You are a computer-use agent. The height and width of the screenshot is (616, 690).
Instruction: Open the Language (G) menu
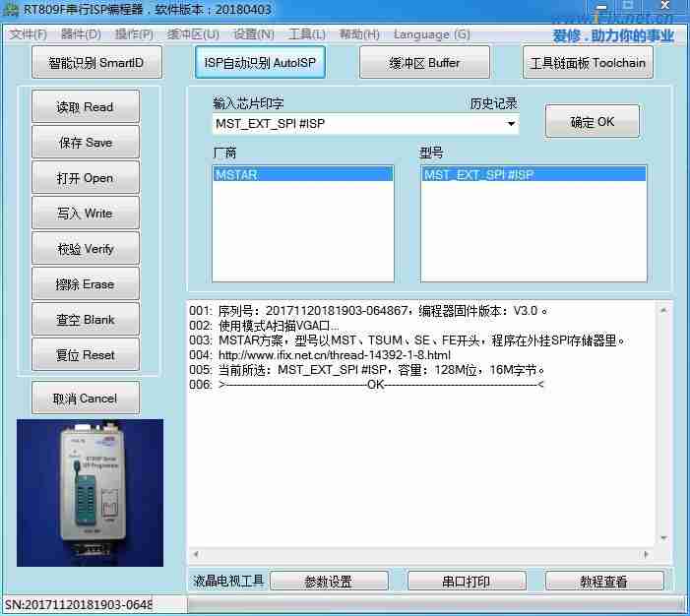[x=432, y=34]
